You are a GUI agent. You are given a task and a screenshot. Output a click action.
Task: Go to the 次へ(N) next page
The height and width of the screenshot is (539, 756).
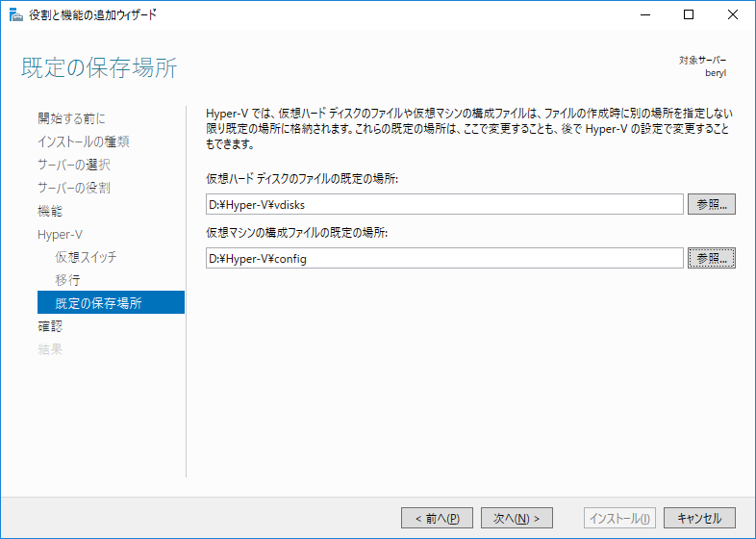(x=517, y=518)
